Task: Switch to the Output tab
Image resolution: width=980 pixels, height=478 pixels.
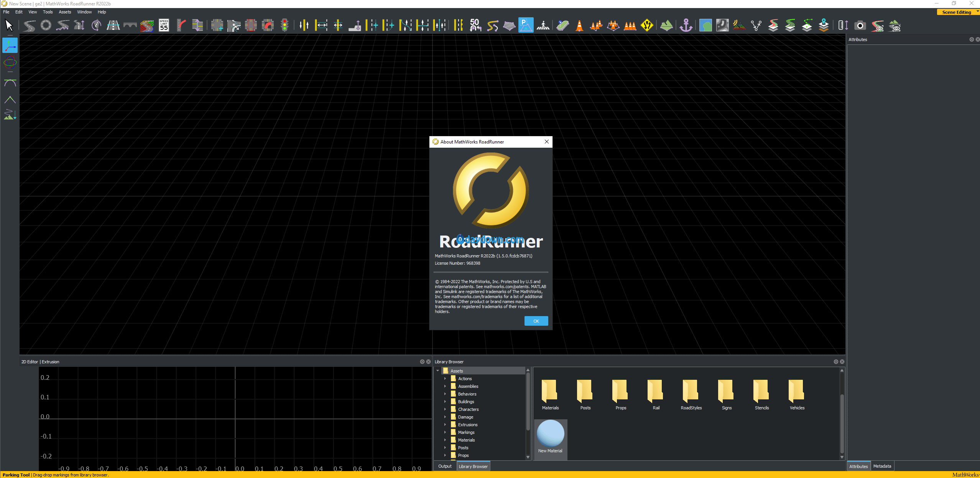Action: click(x=445, y=466)
